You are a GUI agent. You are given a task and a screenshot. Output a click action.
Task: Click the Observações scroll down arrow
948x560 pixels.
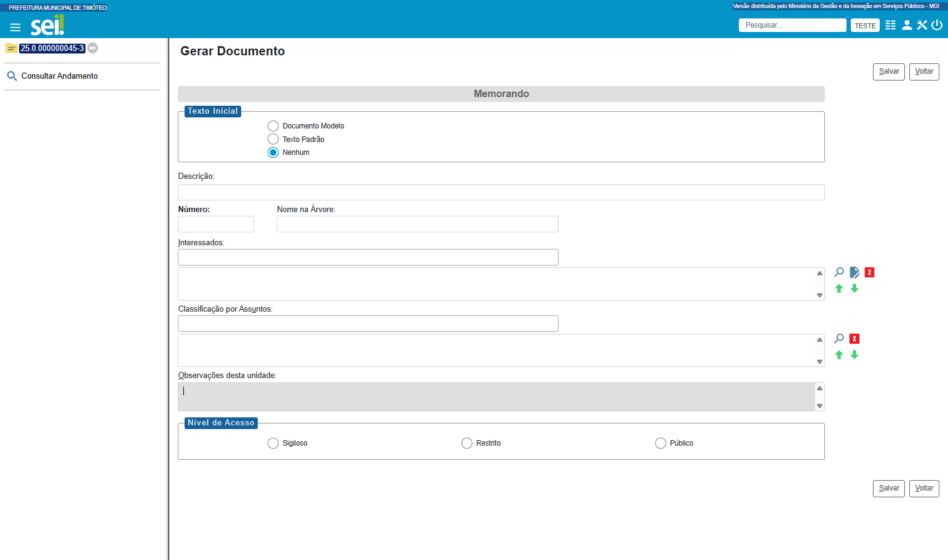pos(819,406)
